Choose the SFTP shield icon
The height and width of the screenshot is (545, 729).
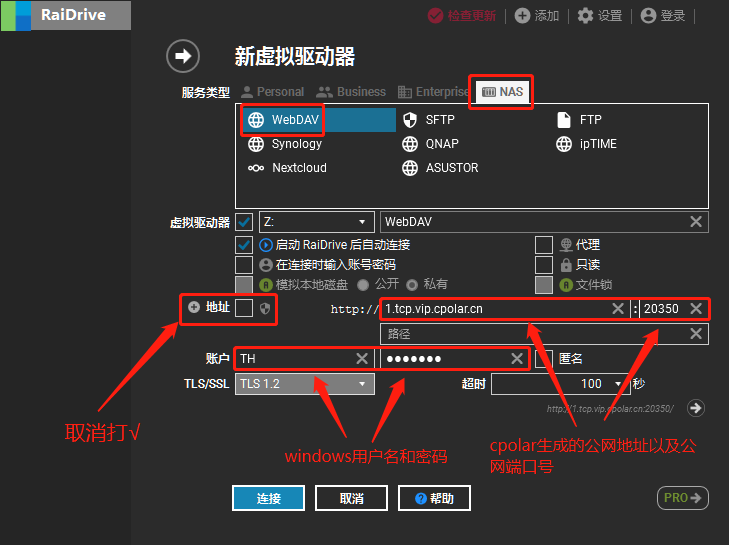coord(410,120)
